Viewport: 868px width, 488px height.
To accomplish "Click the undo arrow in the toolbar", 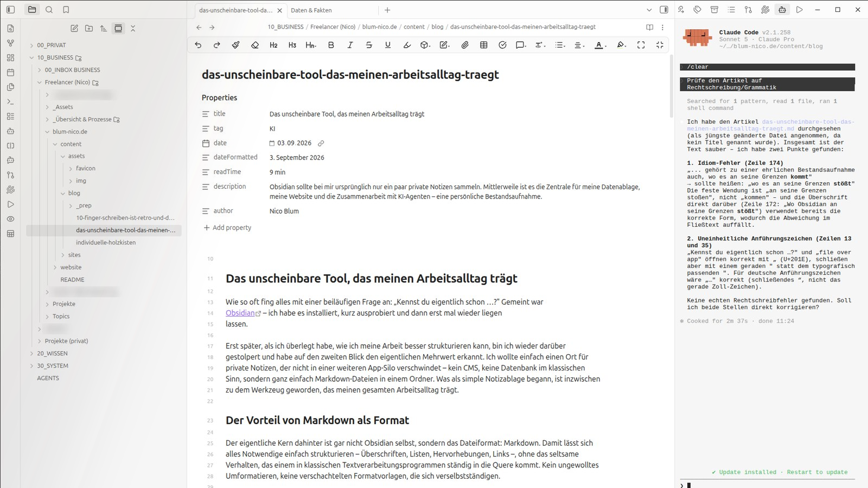I will [198, 45].
